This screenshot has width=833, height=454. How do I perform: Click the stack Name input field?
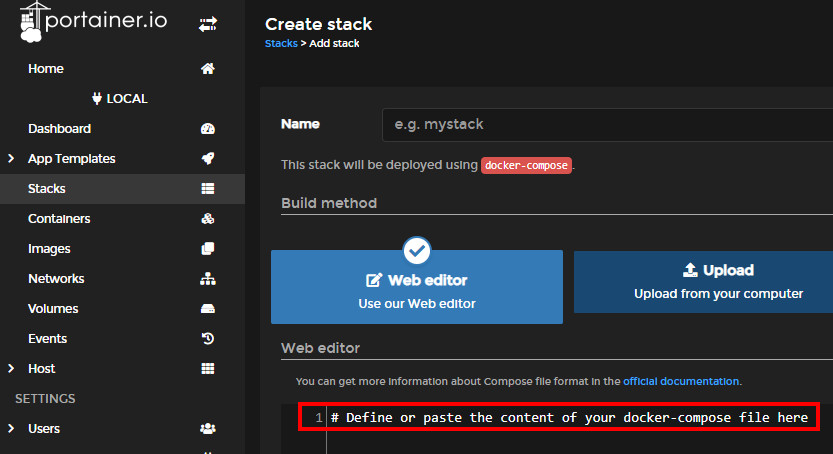pyautogui.click(x=606, y=125)
